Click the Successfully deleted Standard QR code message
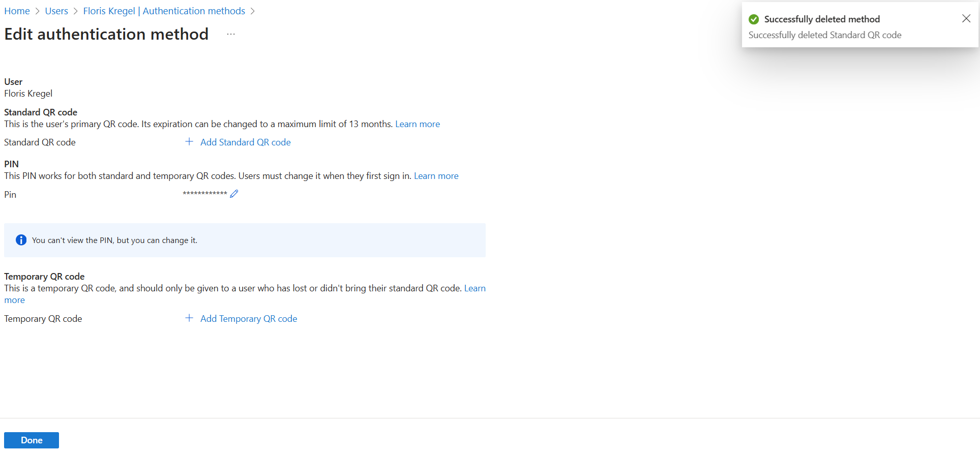The width and height of the screenshot is (980, 453). (x=825, y=35)
